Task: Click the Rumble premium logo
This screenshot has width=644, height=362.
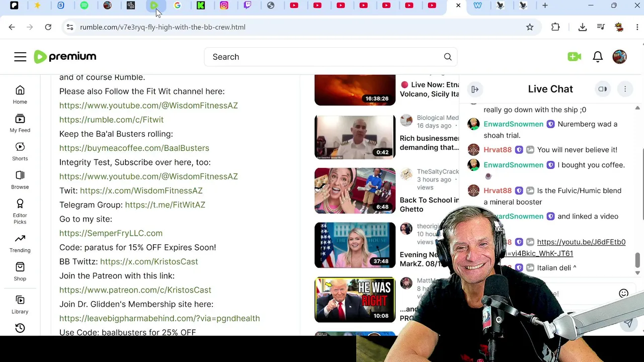Action: coord(65,57)
